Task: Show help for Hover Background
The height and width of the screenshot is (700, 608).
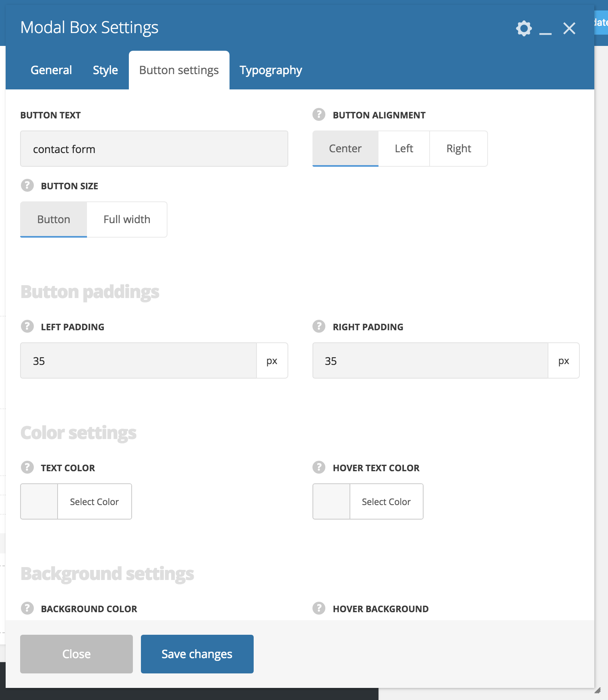Action: point(319,609)
